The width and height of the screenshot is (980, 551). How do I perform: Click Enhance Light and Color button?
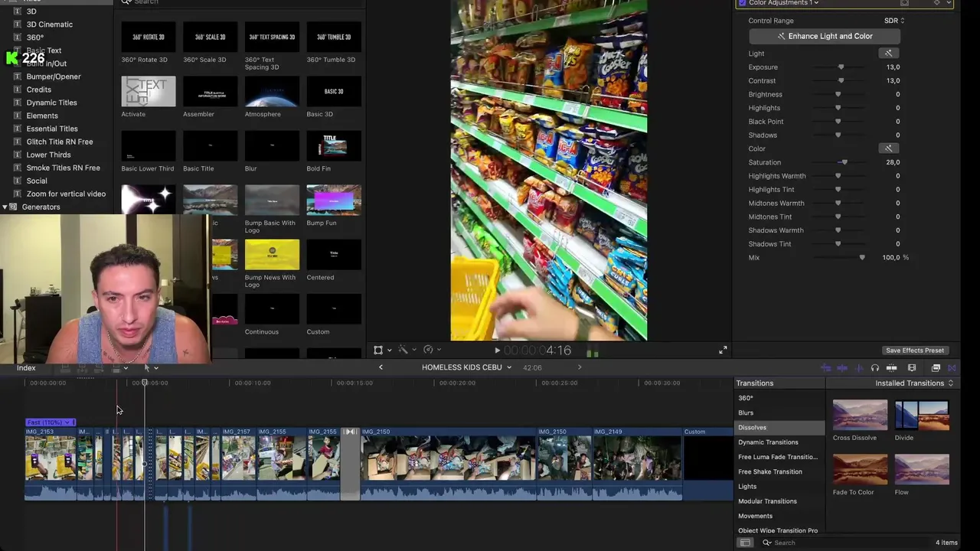[824, 36]
